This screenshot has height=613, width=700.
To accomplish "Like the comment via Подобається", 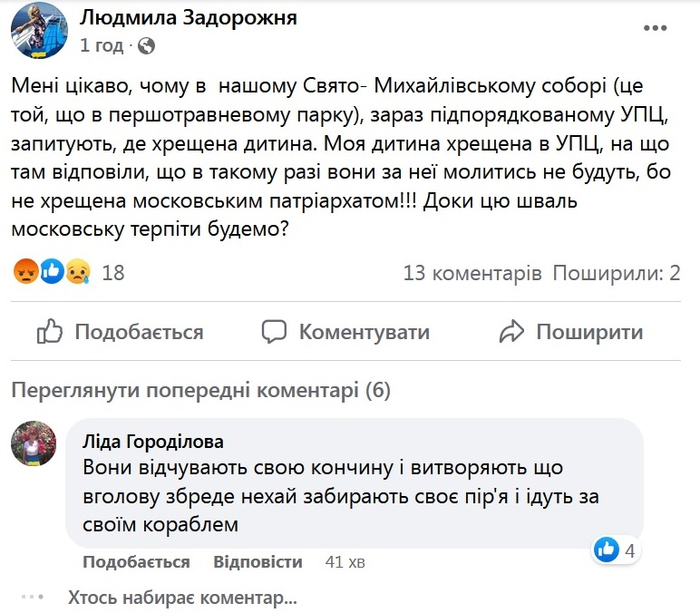I will click(x=136, y=561).
